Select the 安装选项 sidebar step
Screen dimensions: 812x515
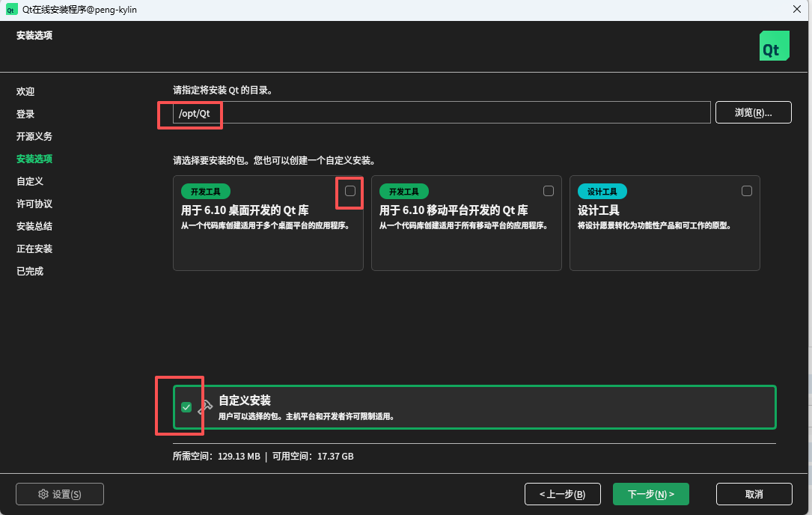point(34,159)
